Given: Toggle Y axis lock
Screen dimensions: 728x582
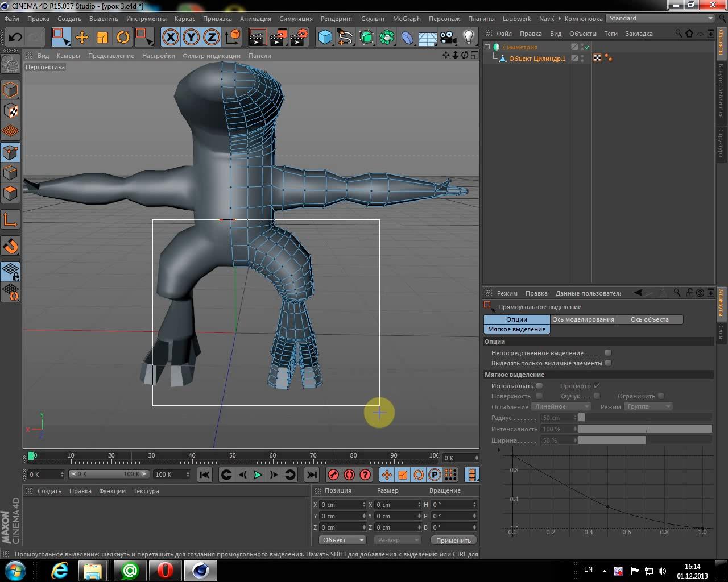Looking at the screenshot, I should pyautogui.click(x=191, y=38).
